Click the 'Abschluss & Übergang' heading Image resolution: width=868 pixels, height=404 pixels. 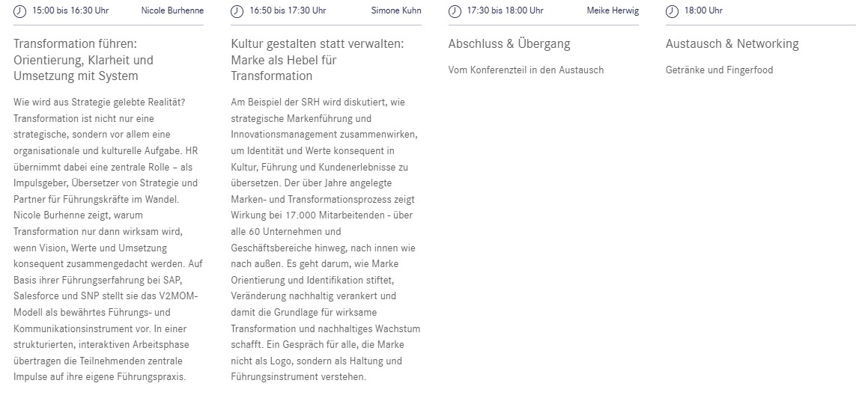(x=509, y=44)
